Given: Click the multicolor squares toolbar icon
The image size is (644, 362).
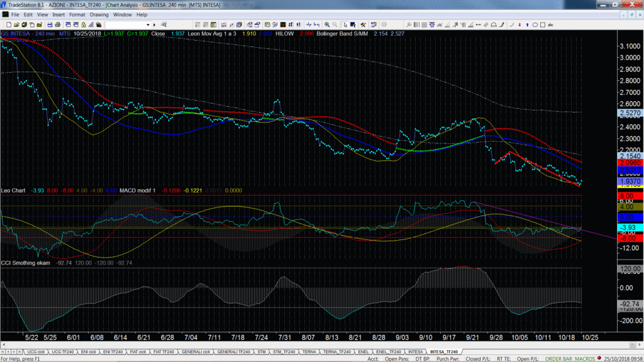Looking at the screenshot, I should tap(99, 25).
